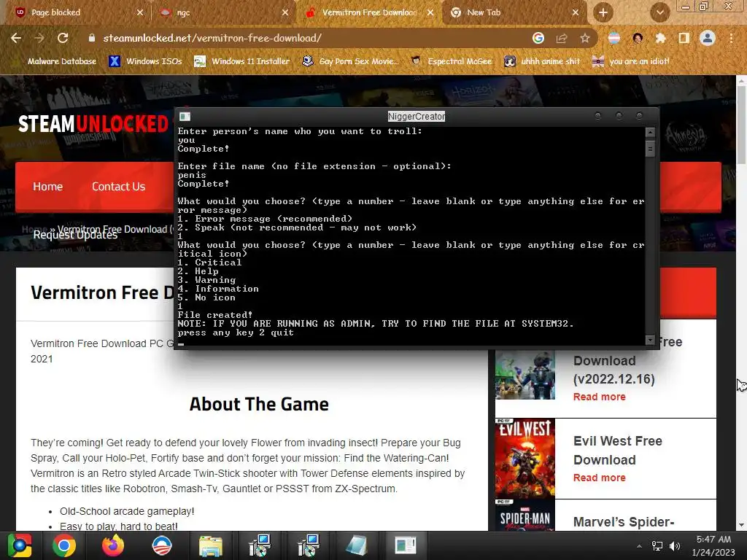Go back to the previous page
The width and height of the screenshot is (747, 560).
(x=16, y=38)
